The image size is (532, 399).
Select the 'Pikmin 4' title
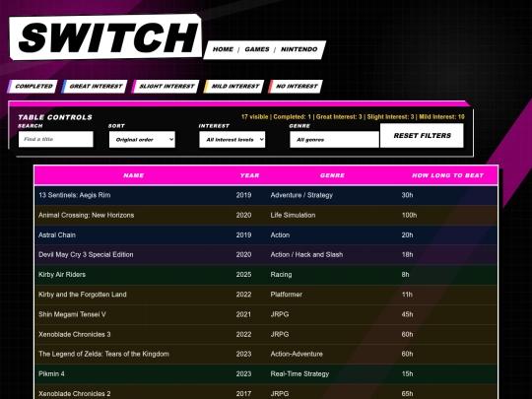pyautogui.click(x=51, y=374)
